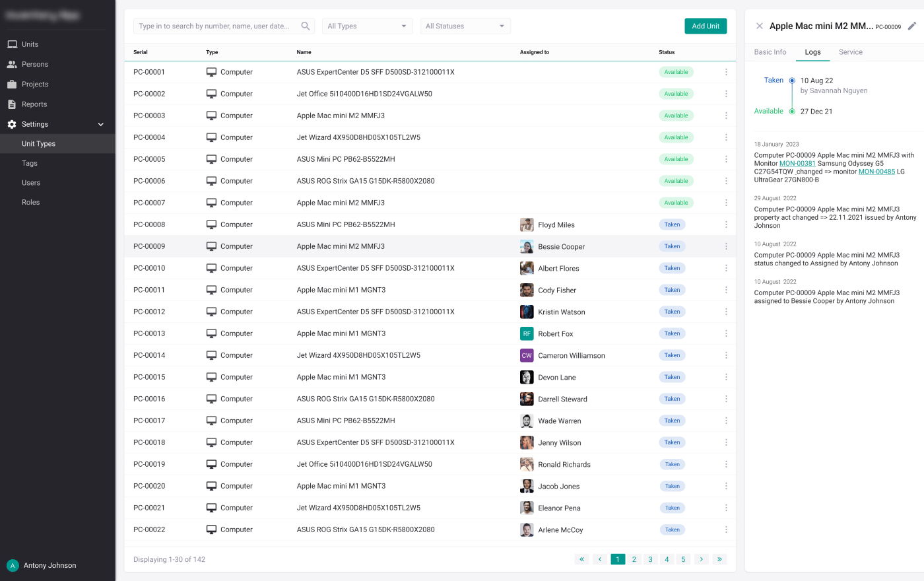This screenshot has width=924, height=581.
Task: Click the search magnifier icon
Action: pos(305,26)
